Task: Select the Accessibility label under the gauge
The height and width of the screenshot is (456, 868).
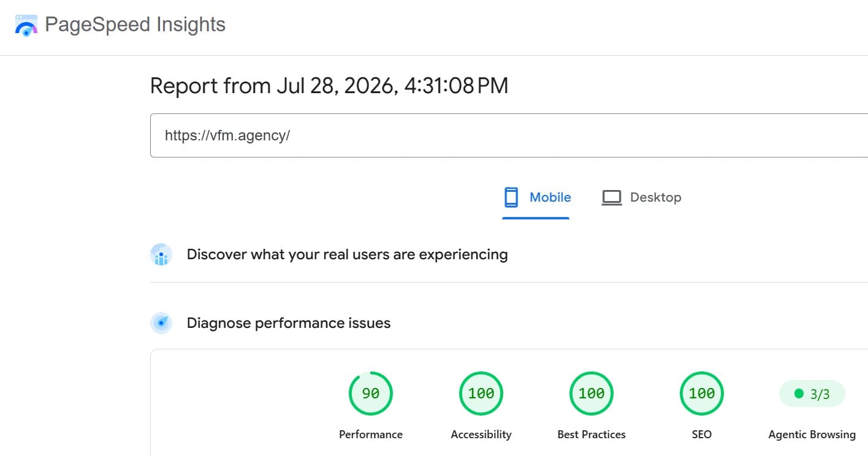Action: 481,435
